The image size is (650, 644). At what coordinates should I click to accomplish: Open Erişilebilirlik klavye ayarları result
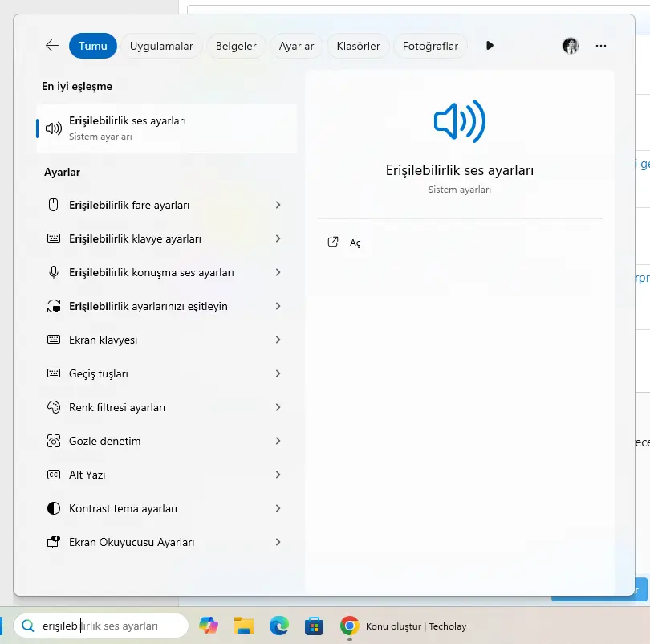pos(167,238)
